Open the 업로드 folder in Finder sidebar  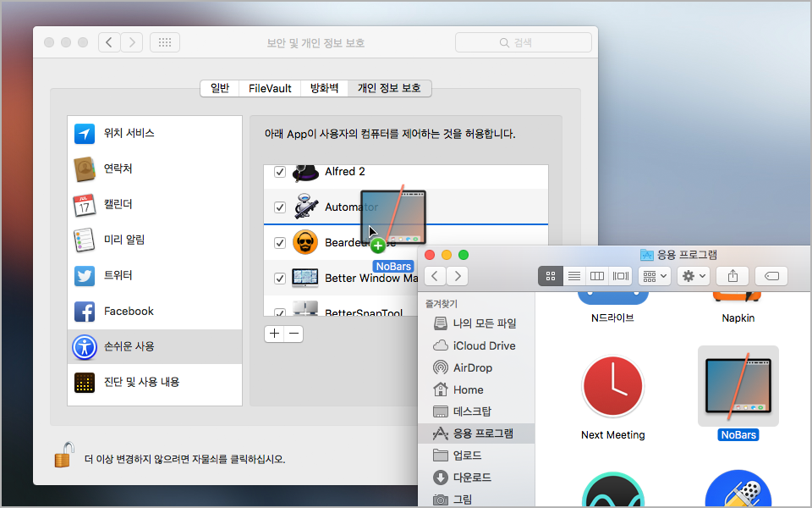(476, 456)
